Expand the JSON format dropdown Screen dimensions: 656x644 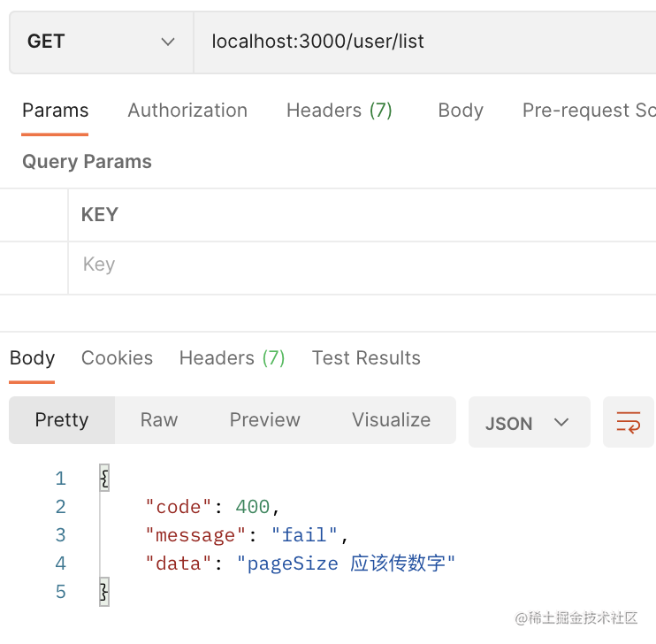528,423
